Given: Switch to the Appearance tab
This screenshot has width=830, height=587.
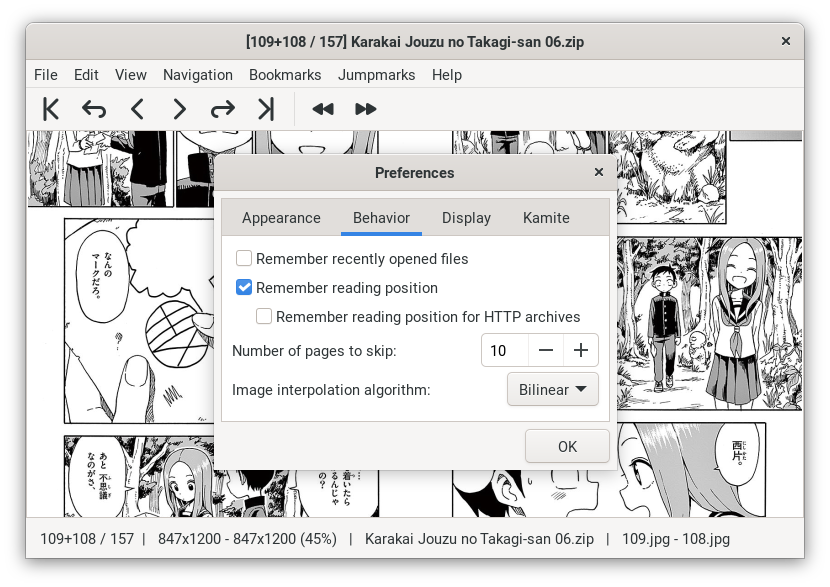Looking at the screenshot, I should [281, 218].
